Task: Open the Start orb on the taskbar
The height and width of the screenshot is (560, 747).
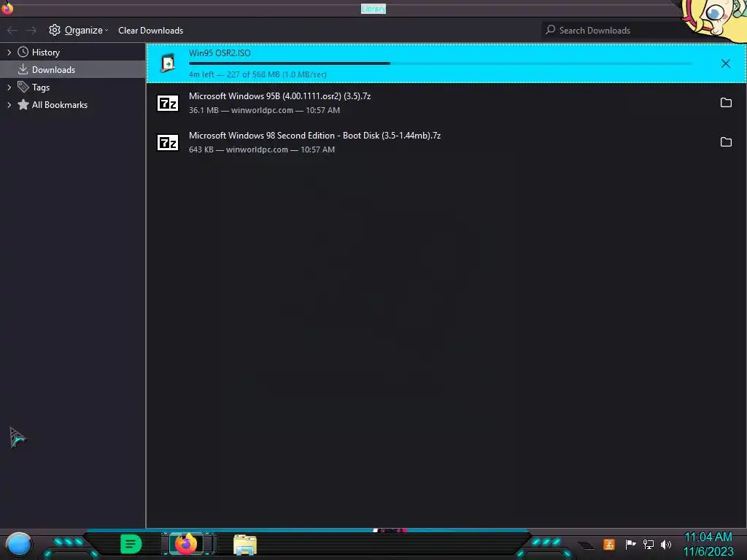Action: (18, 545)
